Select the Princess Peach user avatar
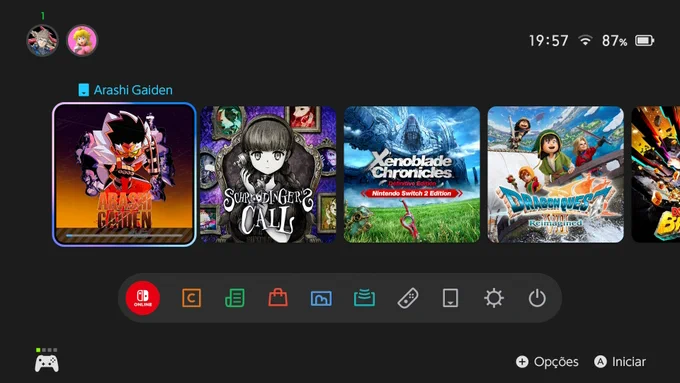The width and height of the screenshot is (680, 383). pos(82,41)
